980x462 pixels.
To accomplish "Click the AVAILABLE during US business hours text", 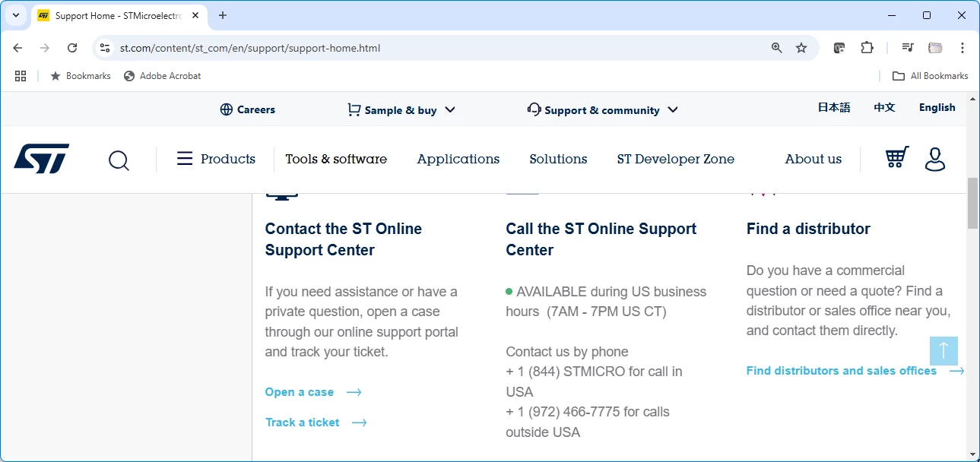I will (x=606, y=302).
